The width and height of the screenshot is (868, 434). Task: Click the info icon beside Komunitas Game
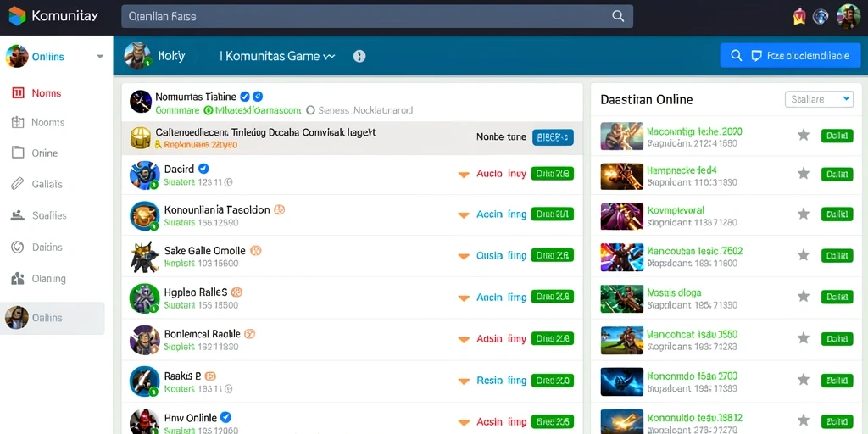coord(359,56)
